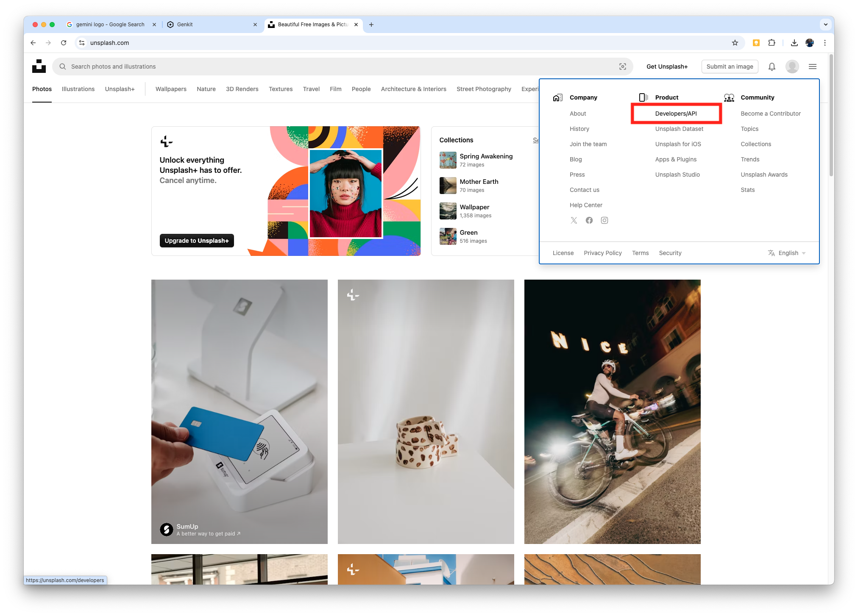The width and height of the screenshot is (858, 616).
Task: Open the Facebook social icon
Action: [x=589, y=220]
